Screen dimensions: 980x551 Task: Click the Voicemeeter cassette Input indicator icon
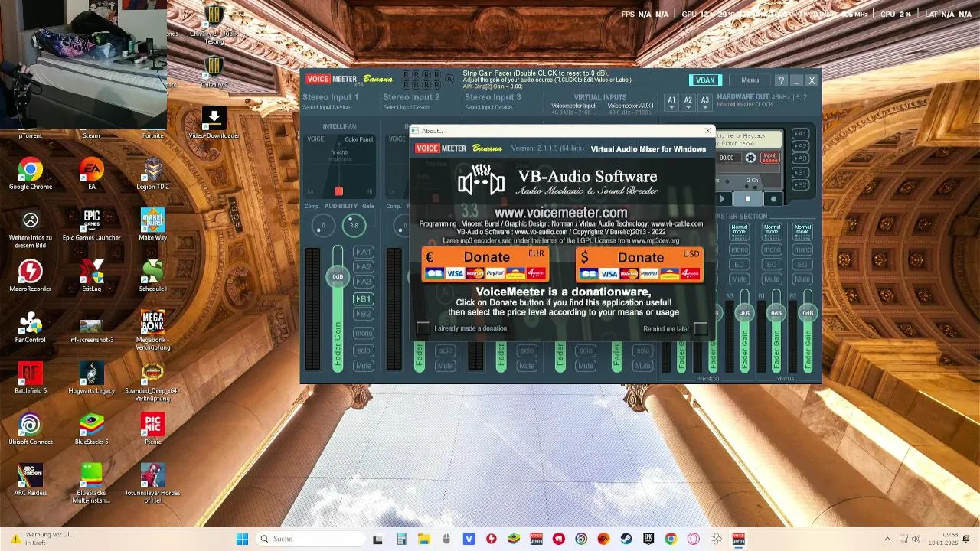click(770, 158)
